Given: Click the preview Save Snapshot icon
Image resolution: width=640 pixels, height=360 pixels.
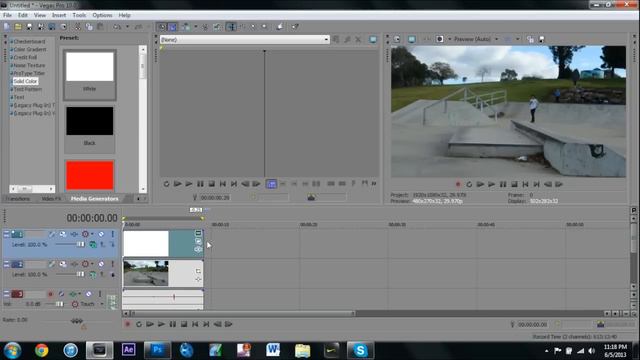Looking at the screenshot, I should 542,39.
